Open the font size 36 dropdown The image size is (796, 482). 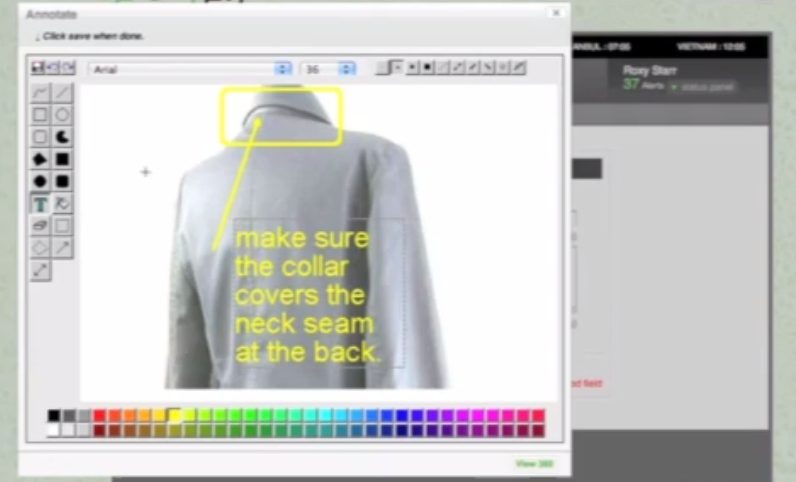click(346, 69)
